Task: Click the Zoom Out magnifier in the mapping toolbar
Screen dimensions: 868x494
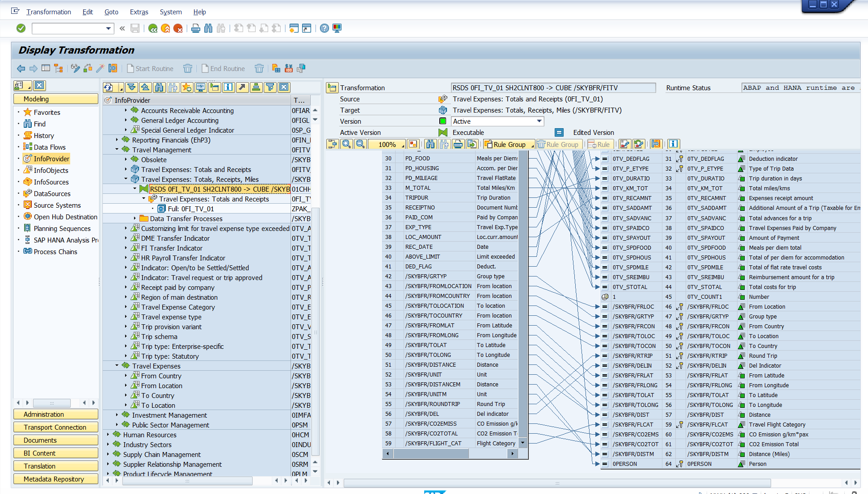Action: (360, 144)
